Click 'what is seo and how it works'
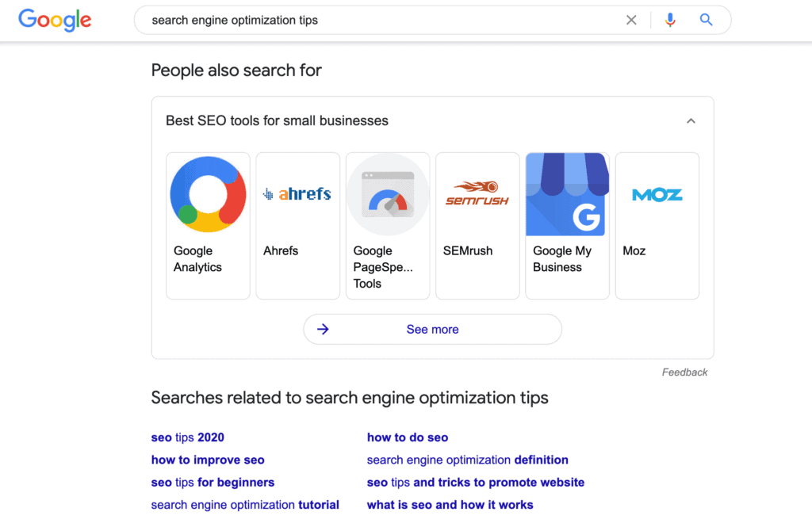The height and width of the screenshot is (527, 812). [450, 505]
